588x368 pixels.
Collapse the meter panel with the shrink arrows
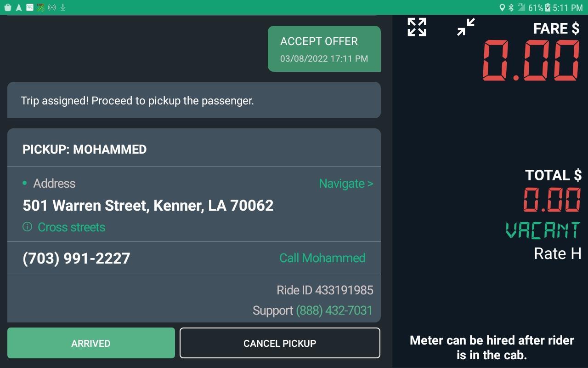pos(465,27)
